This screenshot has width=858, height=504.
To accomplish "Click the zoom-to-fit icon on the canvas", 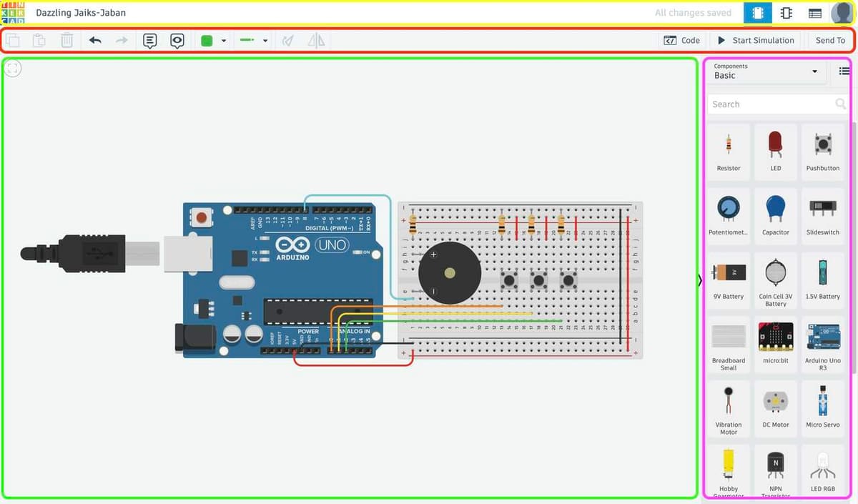I will click(x=12, y=68).
